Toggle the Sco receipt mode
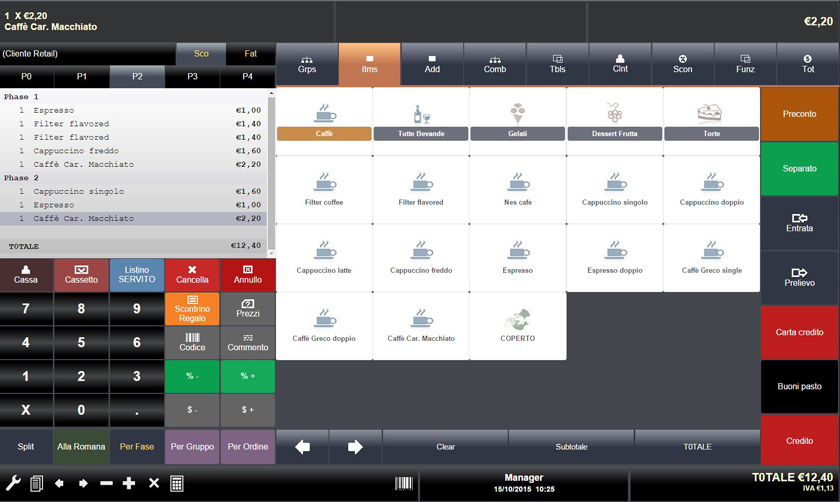Image resolution: width=840 pixels, height=502 pixels. pos(201,54)
